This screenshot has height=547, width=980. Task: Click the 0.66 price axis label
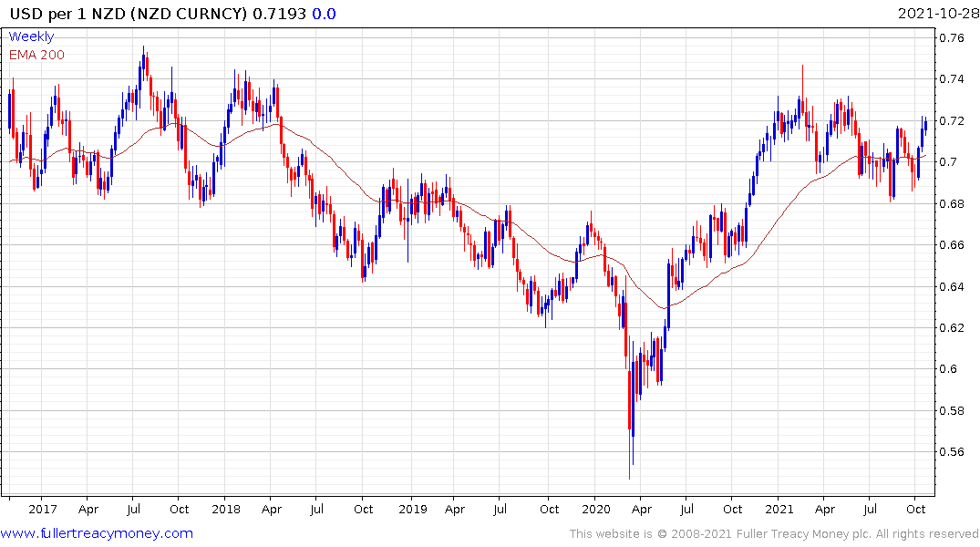point(952,244)
